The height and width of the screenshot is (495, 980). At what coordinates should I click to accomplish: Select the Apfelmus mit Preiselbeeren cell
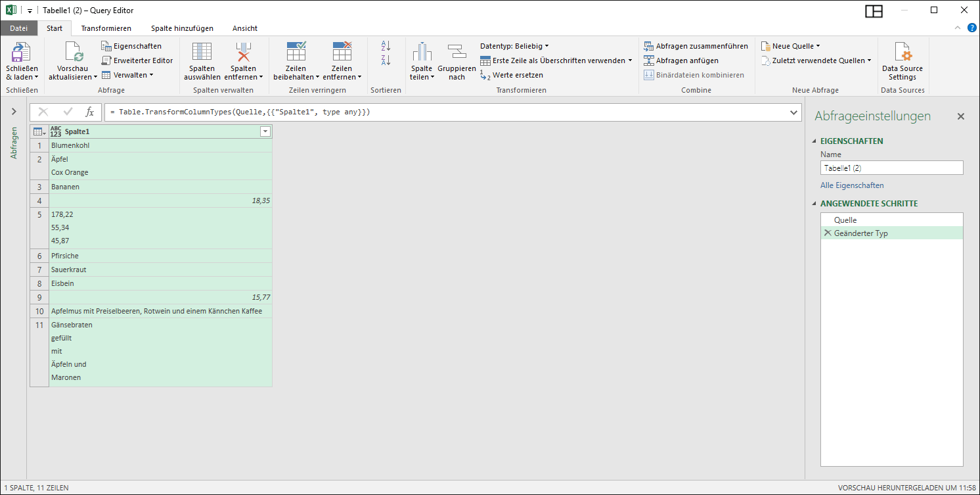point(160,311)
